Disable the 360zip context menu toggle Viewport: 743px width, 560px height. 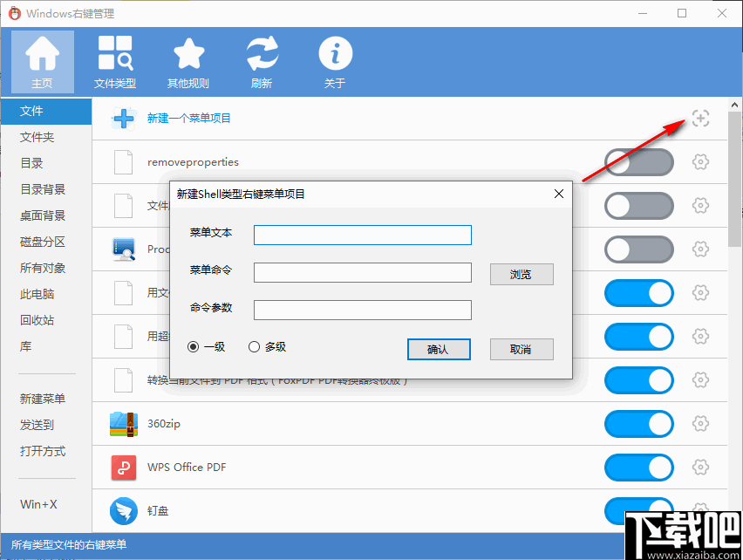coord(638,424)
